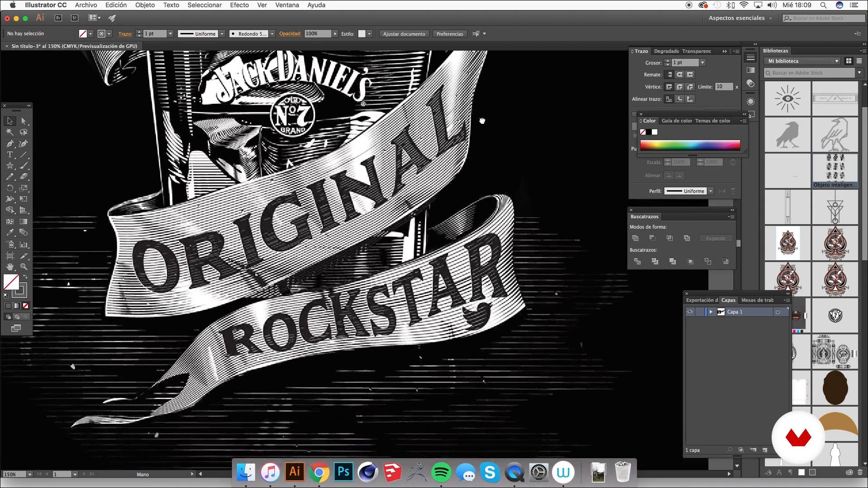
Task: Select the Eraser tool
Action: pyautogui.click(x=24, y=177)
